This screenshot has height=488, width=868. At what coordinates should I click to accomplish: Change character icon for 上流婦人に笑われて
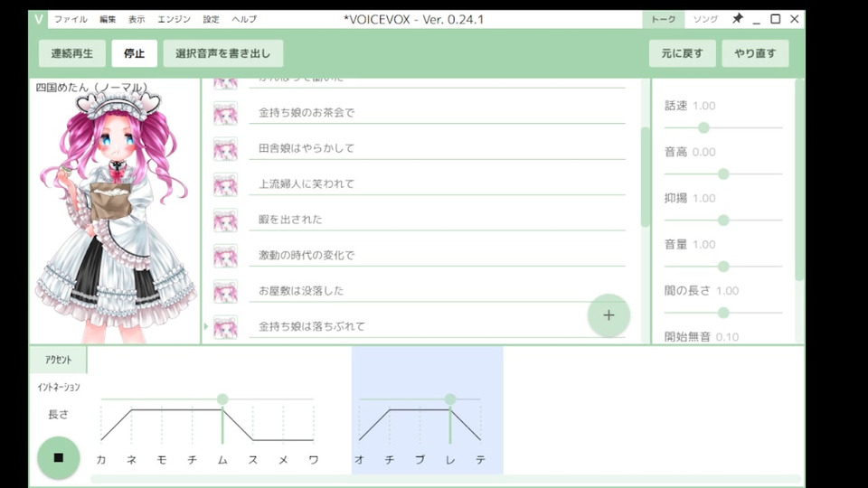tap(225, 184)
